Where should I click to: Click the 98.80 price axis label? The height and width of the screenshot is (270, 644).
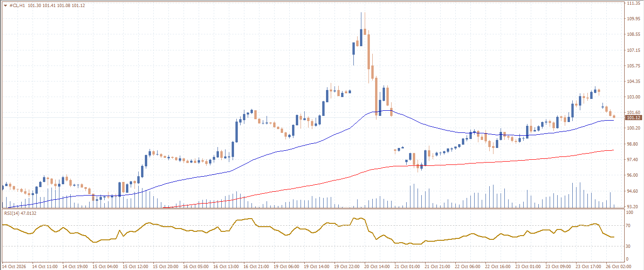click(632, 144)
